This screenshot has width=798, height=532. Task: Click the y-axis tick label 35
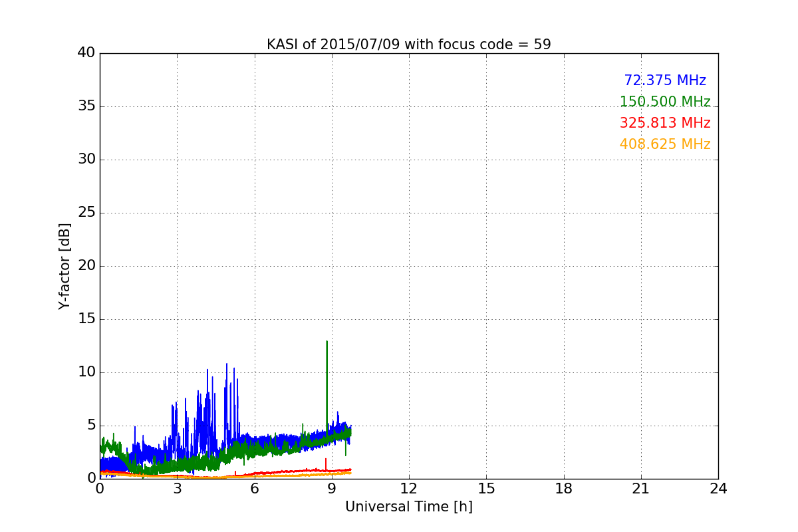click(x=86, y=106)
